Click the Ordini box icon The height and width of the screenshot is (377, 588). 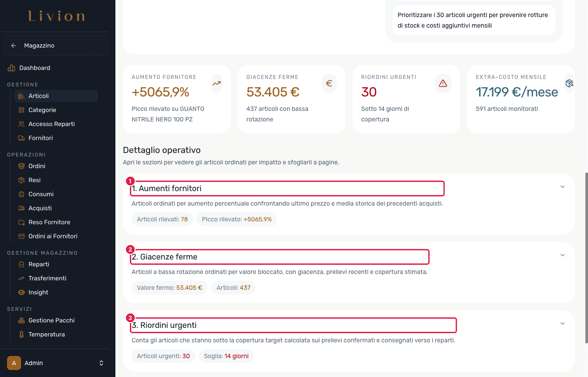(21, 166)
